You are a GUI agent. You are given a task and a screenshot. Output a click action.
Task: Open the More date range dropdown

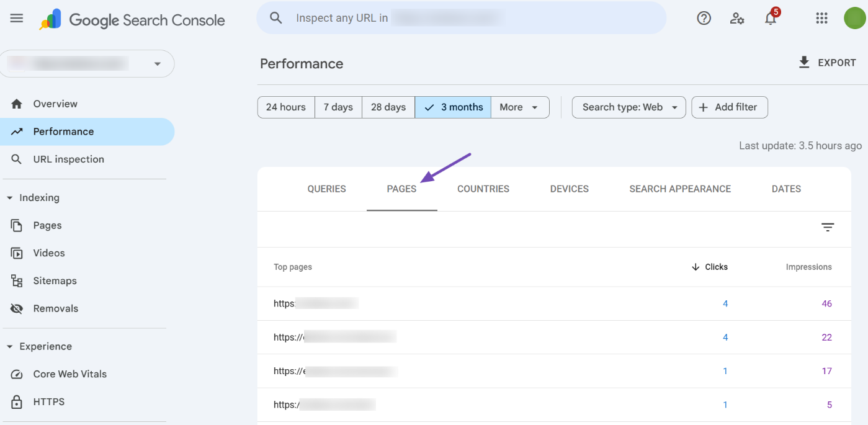520,107
